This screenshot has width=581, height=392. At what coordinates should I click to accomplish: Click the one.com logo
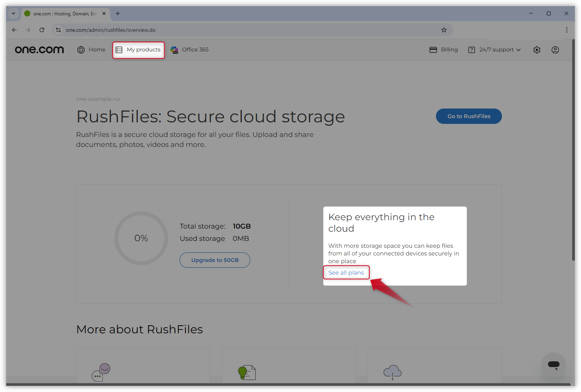[x=39, y=49]
